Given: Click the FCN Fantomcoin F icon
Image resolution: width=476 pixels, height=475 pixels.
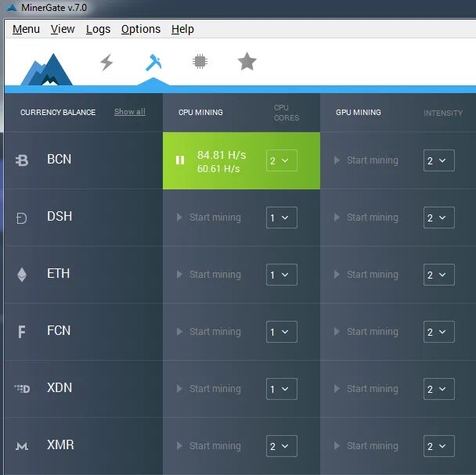Looking at the screenshot, I should coord(22,332).
